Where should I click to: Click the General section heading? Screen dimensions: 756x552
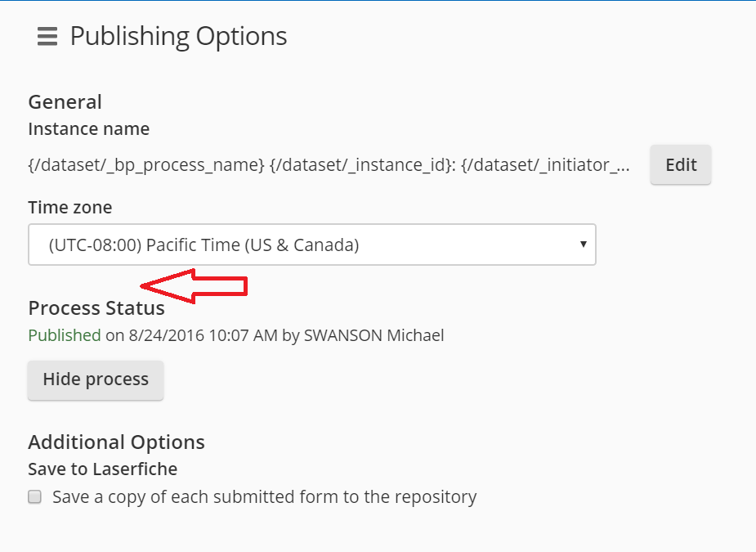click(x=65, y=102)
